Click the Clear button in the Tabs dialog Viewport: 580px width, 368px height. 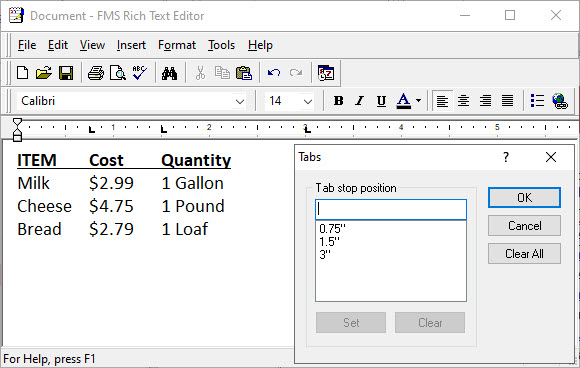(430, 323)
